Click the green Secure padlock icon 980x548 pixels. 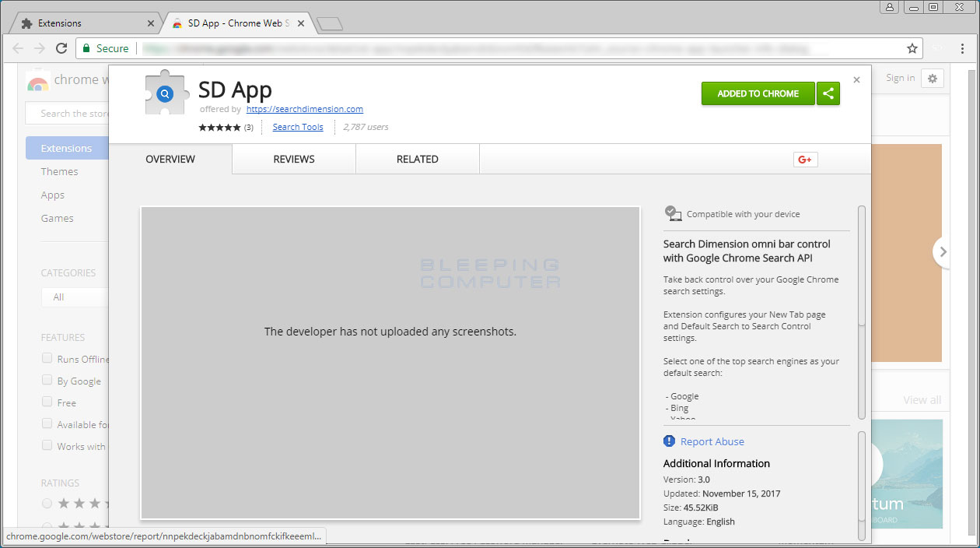pos(86,48)
